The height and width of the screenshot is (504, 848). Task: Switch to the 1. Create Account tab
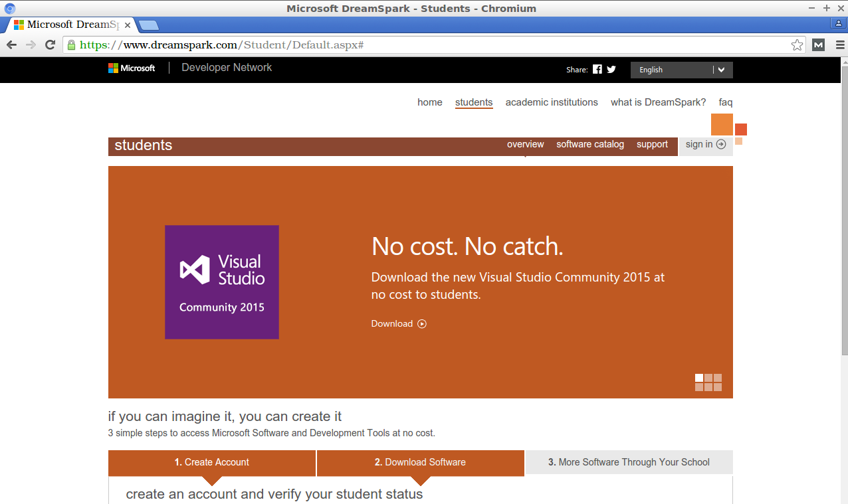(x=212, y=462)
